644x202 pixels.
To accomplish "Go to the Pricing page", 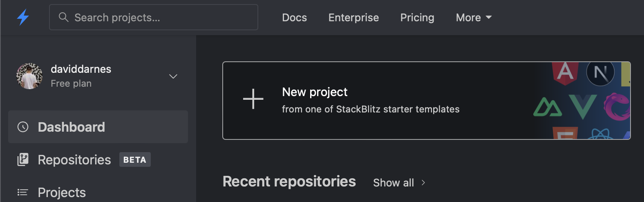I will [x=417, y=18].
